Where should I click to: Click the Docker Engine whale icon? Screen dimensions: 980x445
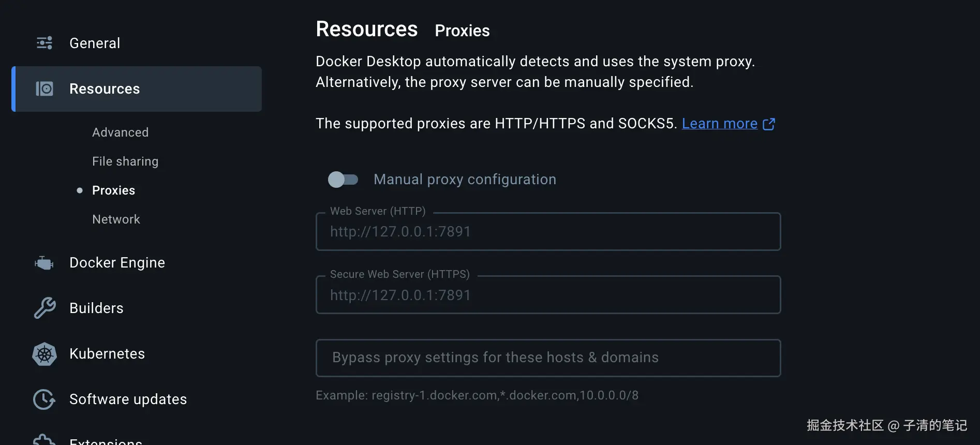(x=44, y=263)
